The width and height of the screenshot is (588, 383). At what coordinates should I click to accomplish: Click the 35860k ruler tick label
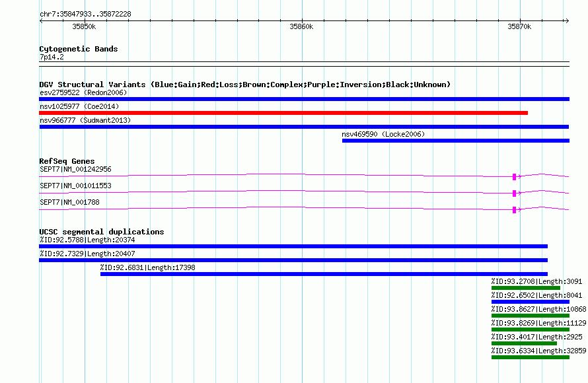[x=301, y=26]
